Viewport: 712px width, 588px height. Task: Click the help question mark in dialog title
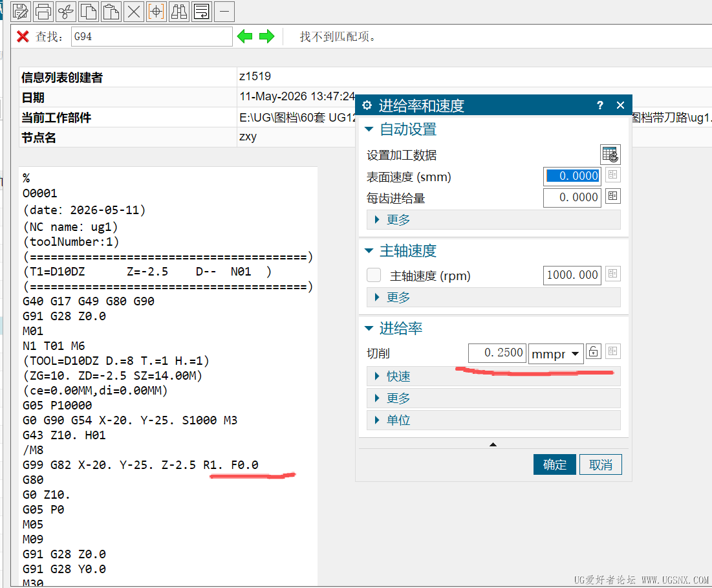tap(600, 105)
